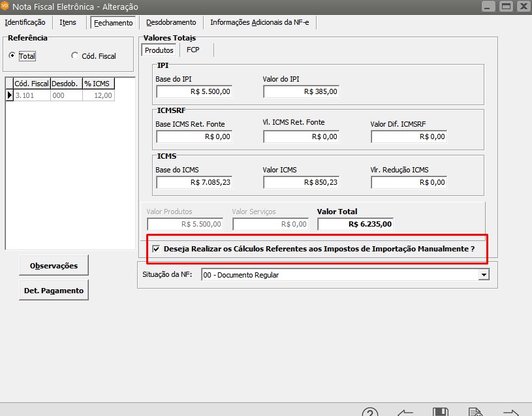Select the Cód. Fiscal radio option
The width and height of the screenshot is (532, 416).
coord(74,56)
